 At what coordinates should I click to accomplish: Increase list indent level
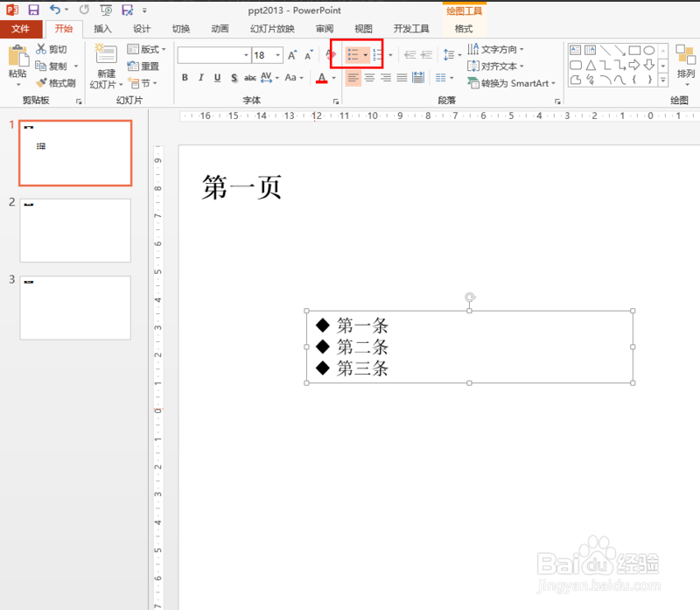426,55
